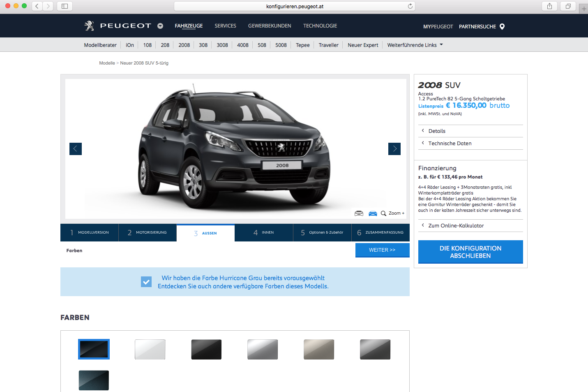Open a new tab with plus button
Screen dimensions: 588x392
tap(584, 9)
